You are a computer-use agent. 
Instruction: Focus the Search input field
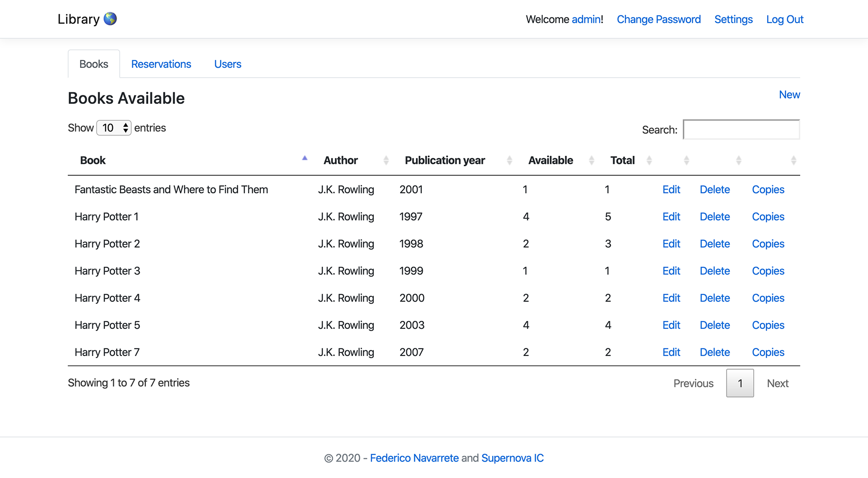[741, 129]
